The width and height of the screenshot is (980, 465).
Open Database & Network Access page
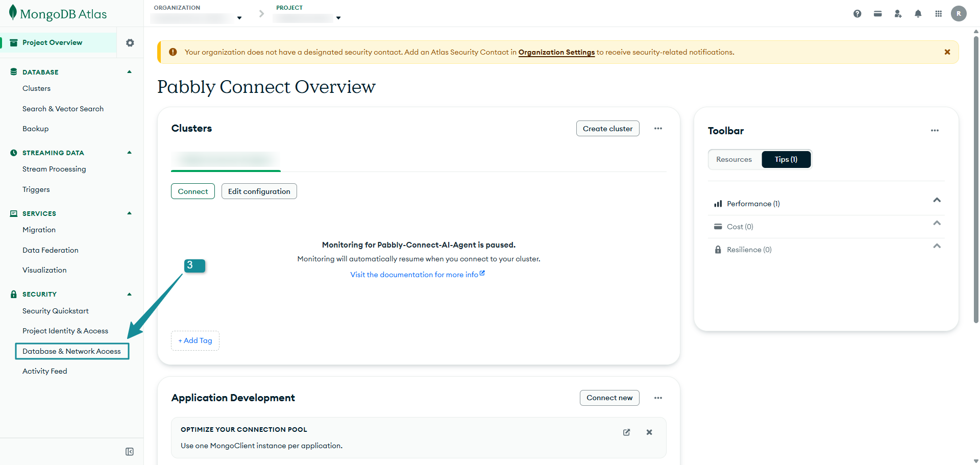click(72, 351)
